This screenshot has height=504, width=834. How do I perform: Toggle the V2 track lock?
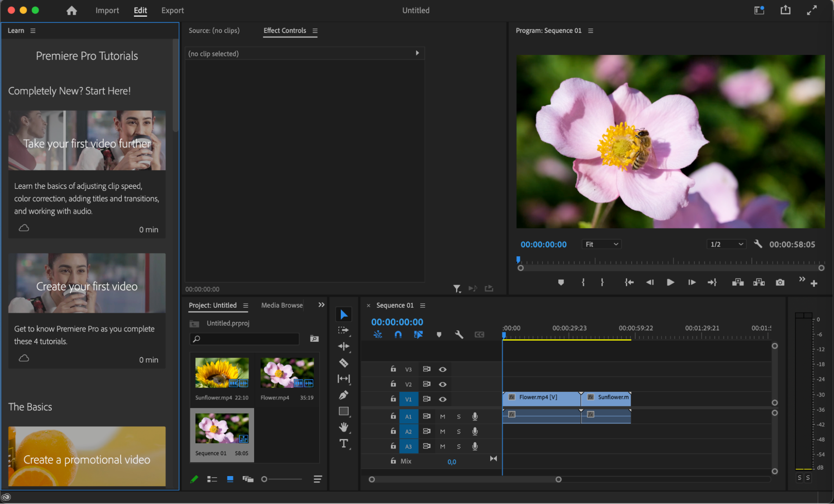click(x=393, y=384)
